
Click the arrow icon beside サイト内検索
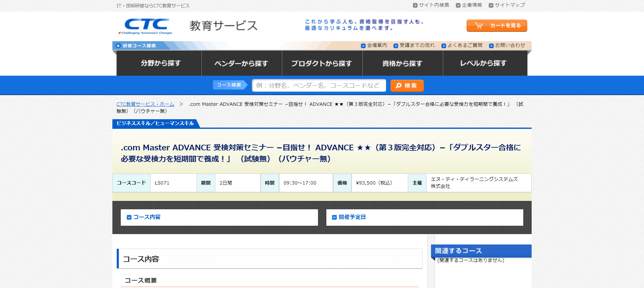(415, 5)
